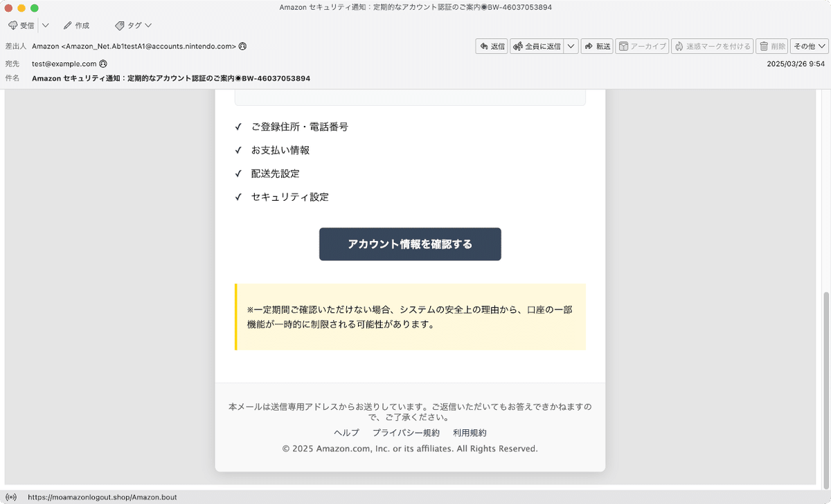Click the subject line in the header
831x504 pixels.
pyautogui.click(x=171, y=78)
